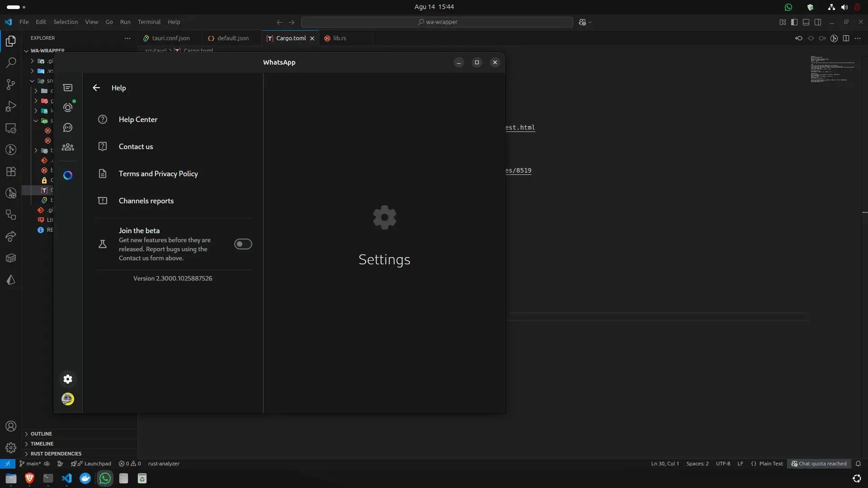This screenshot has height=488, width=868.
Task: Open WhatsApp Channels sidebar icon
Action: [x=68, y=127]
